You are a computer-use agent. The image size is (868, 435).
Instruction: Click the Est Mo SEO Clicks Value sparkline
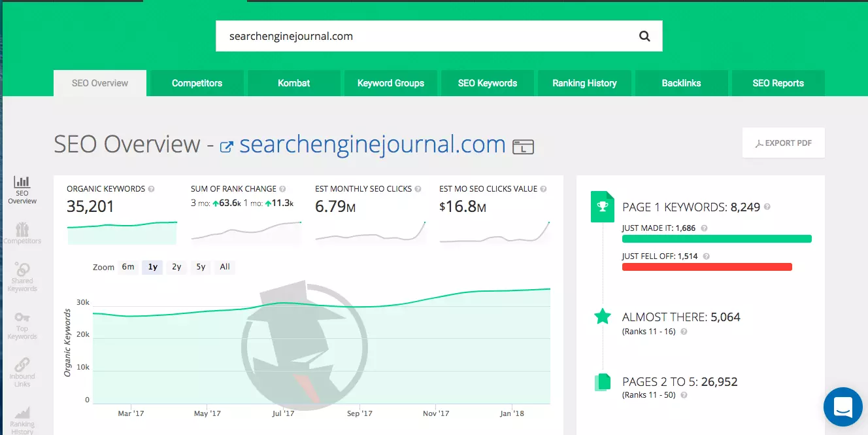[x=495, y=232]
